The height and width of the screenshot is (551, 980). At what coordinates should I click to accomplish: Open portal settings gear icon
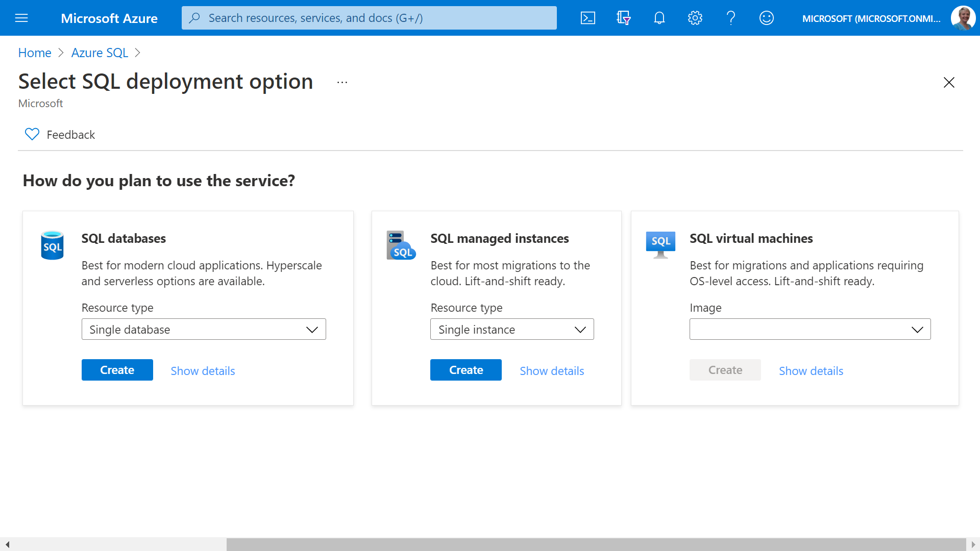click(695, 18)
